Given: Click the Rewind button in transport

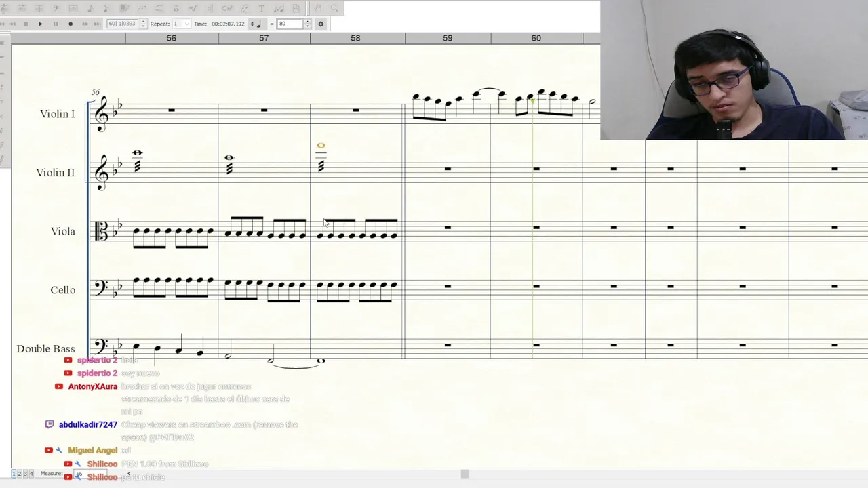Looking at the screenshot, I should point(12,24).
